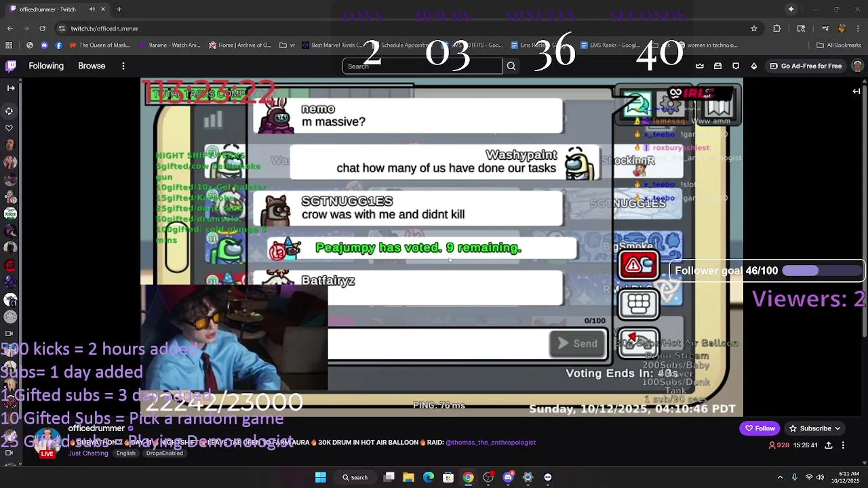The height and width of the screenshot is (488, 868).
Task: Open Prime loot crown icon
Action: click(x=700, y=66)
